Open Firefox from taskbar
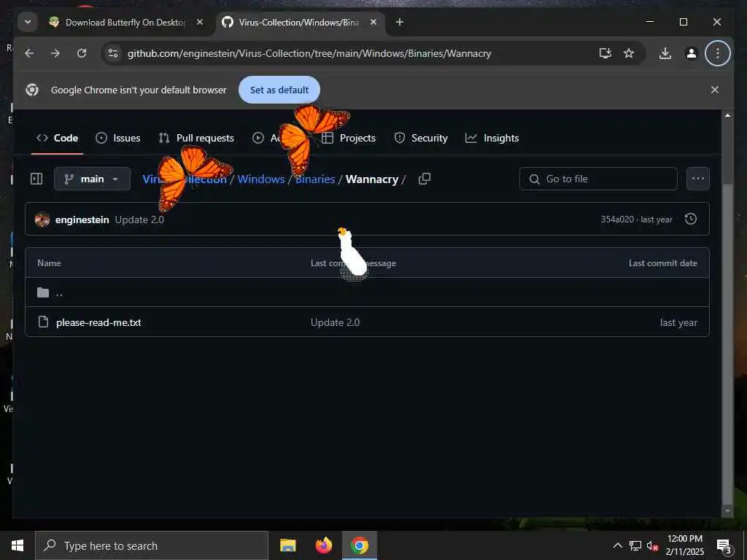The image size is (747, 560). pyautogui.click(x=323, y=545)
